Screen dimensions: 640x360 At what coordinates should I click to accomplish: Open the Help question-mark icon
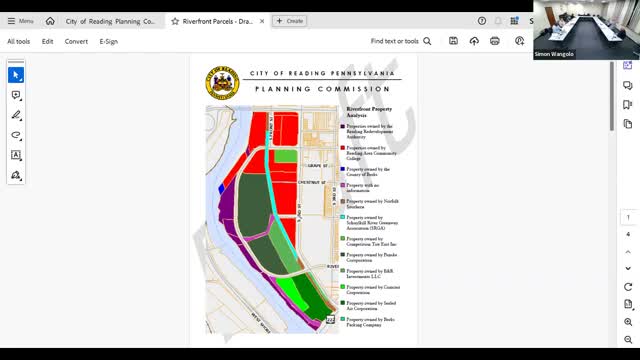pos(482,21)
